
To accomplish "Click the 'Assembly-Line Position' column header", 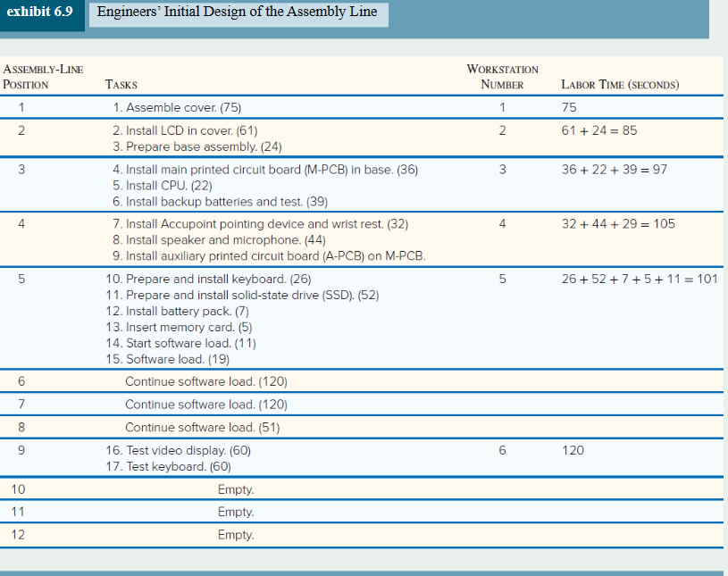I will tap(43, 77).
